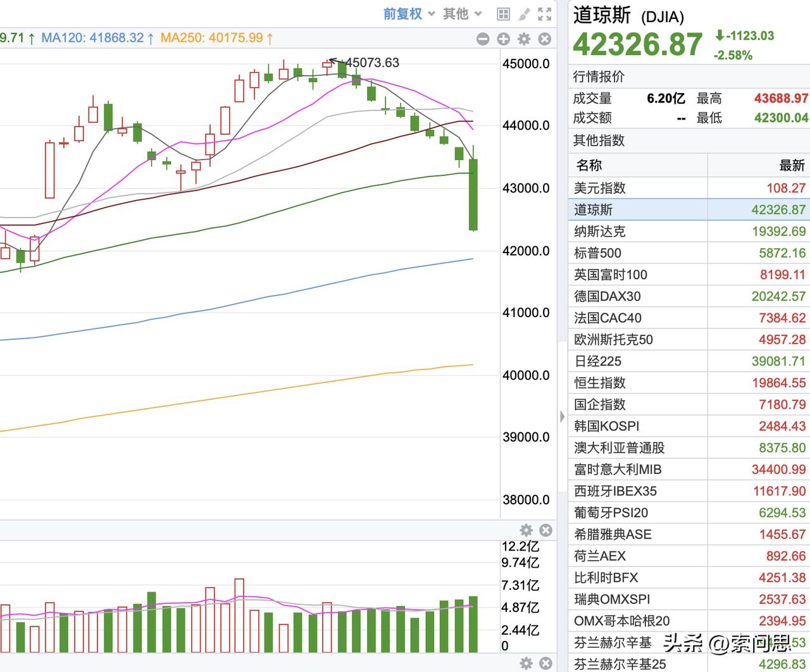Select 希腊雅典ASE row
810x672 pixels.
pyautogui.click(x=689, y=534)
